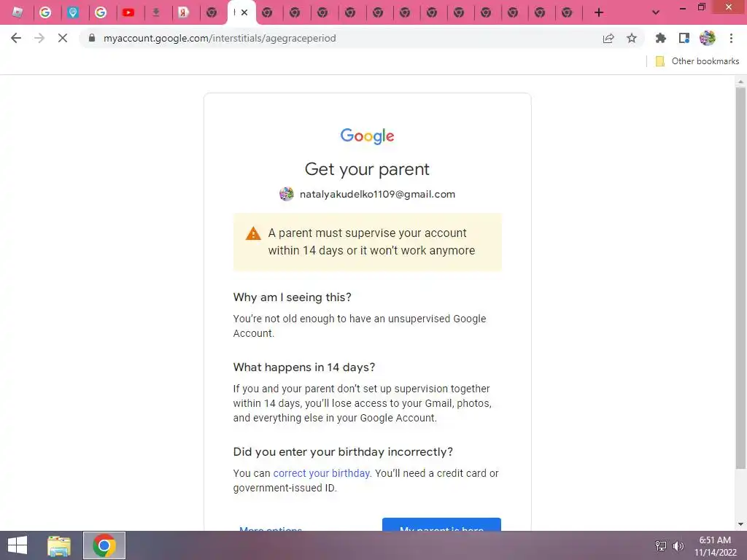The width and height of the screenshot is (747, 560).
Task: Switch to the YouTube tab
Action: pyautogui.click(x=128, y=12)
